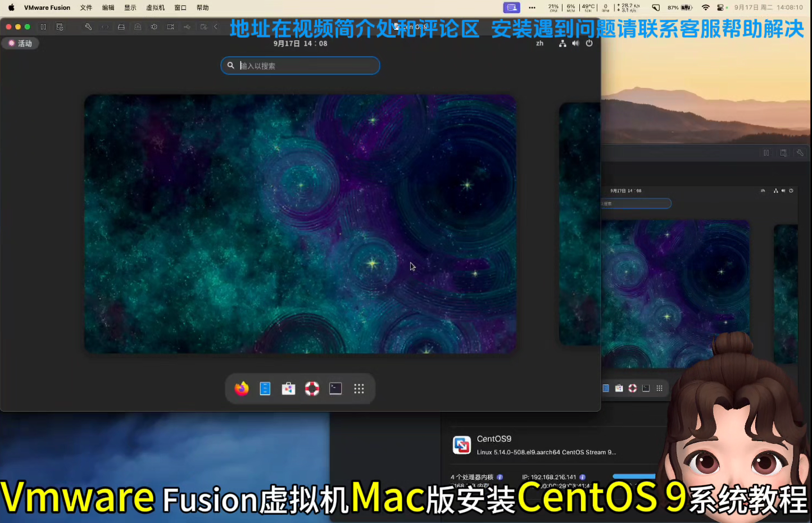Open macOS Control Center icon

pos(721,7)
